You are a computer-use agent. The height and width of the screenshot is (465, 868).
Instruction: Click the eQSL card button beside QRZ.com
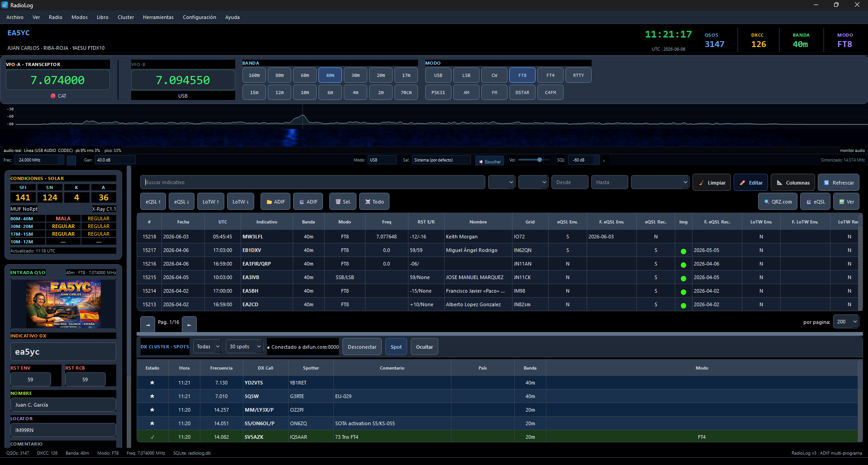click(815, 202)
